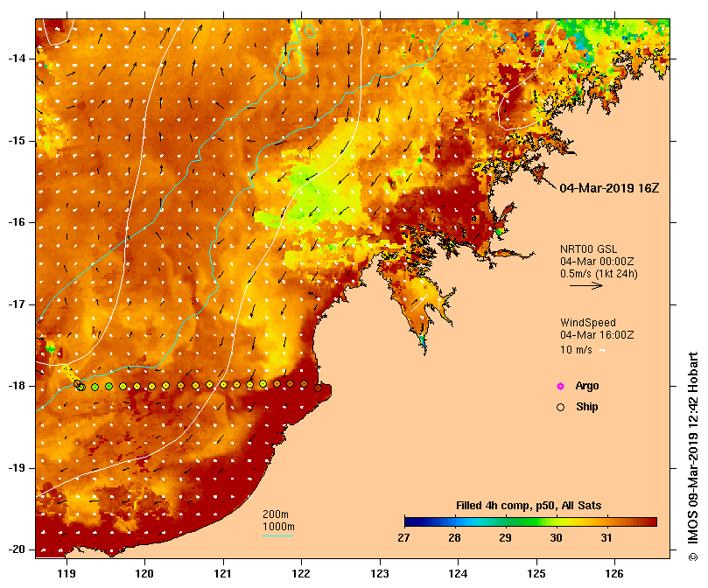Click the colorbar tick label 31
The height and width of the screenshot is (588, 708).
pyautogui.click(x=606, y=538)
